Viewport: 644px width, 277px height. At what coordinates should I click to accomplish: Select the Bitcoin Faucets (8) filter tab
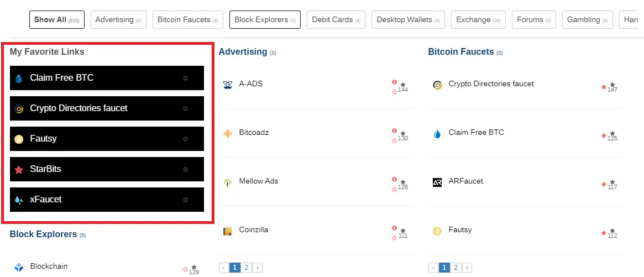coord(188,20)
